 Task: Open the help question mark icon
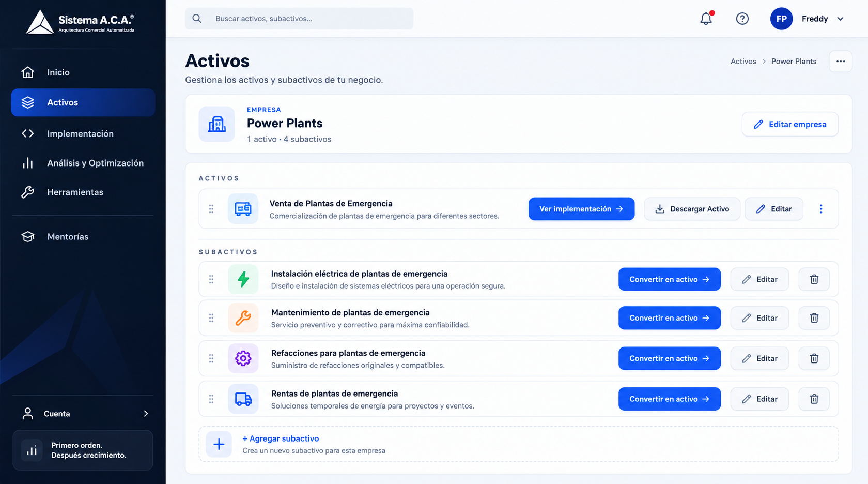742,19
